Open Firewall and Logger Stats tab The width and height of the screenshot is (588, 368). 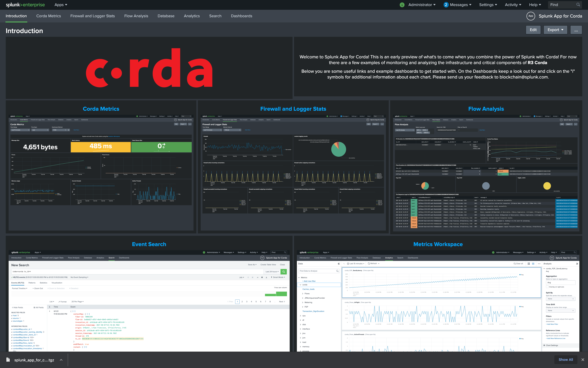(93, 16)
